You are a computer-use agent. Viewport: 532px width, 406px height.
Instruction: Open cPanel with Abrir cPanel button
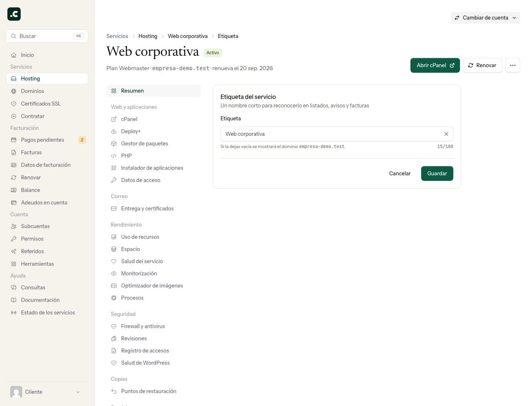[435, 65]
